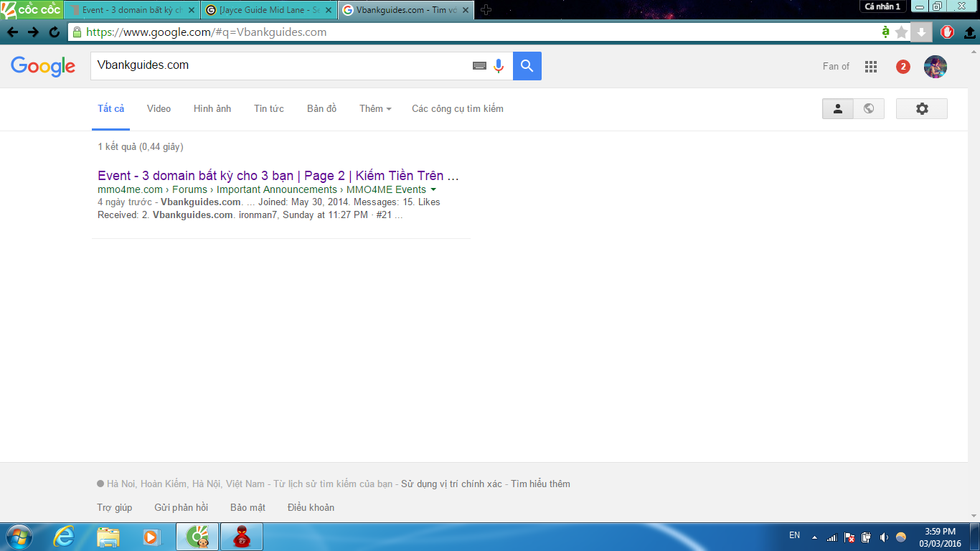Switch to the 'Bản đồ' results tab
980x551 pixels.
tap(321, 108)
